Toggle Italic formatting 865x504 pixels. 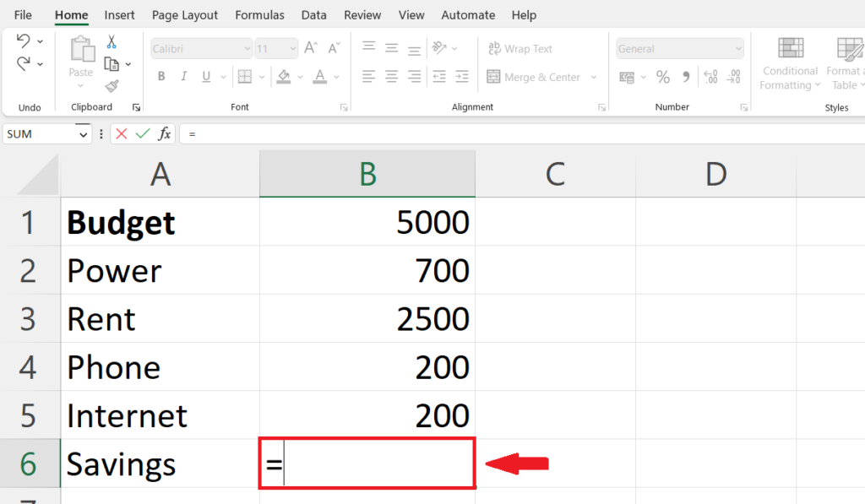click(183, 76)
